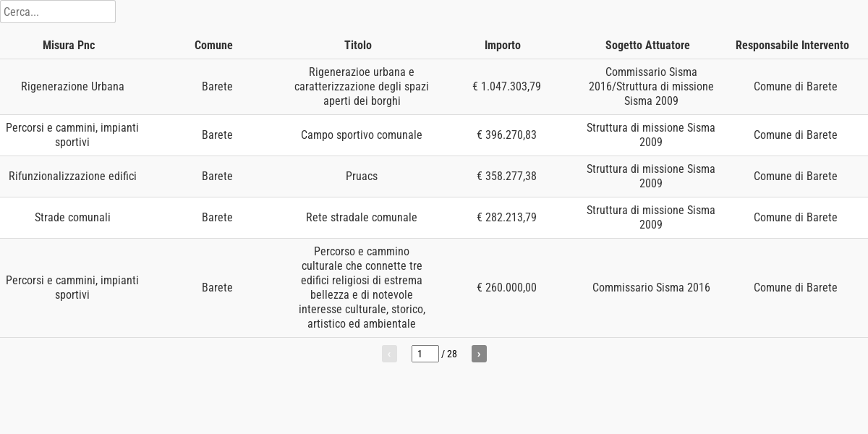The image size is (868, 434).
Task: Select the Pruacs title cell
Action: [362, 176]
